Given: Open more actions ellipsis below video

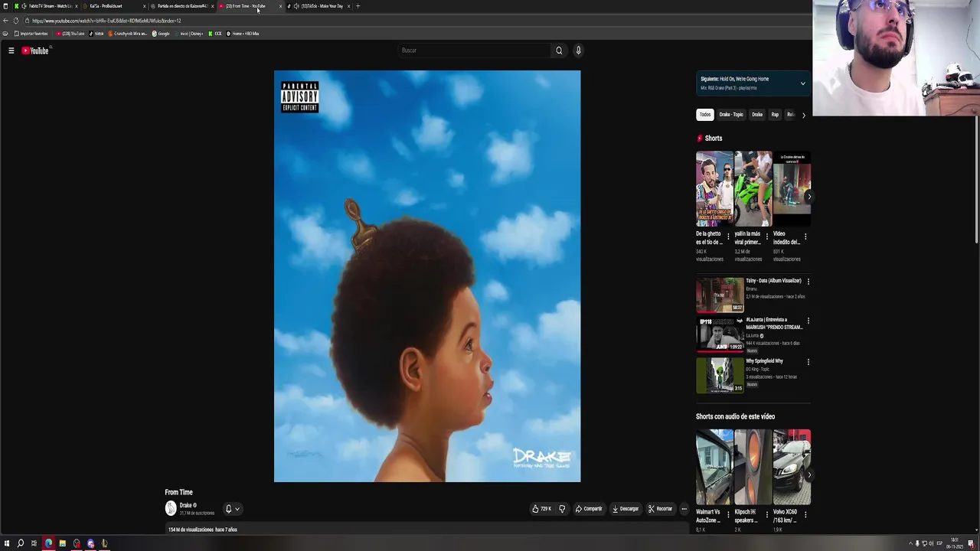Looking at the screenshot, I should pos(684,509).
